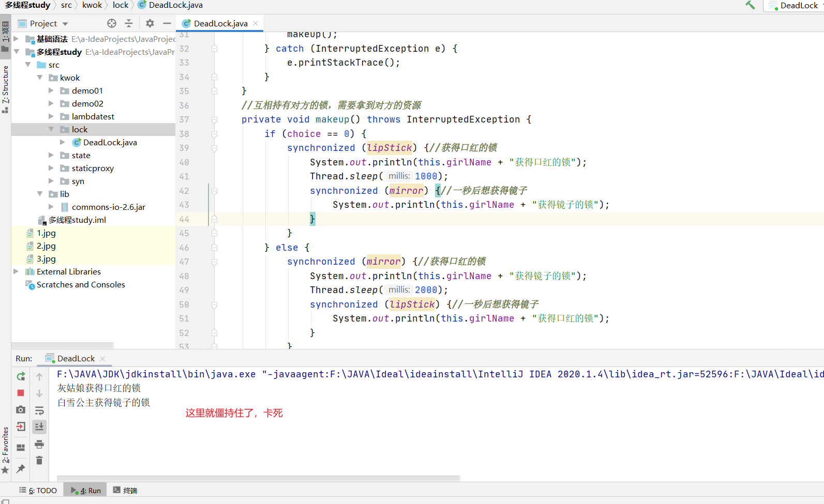The image size is (824, 504).
Task: Click the up stack trace arrow
Action: click(39, 377)
